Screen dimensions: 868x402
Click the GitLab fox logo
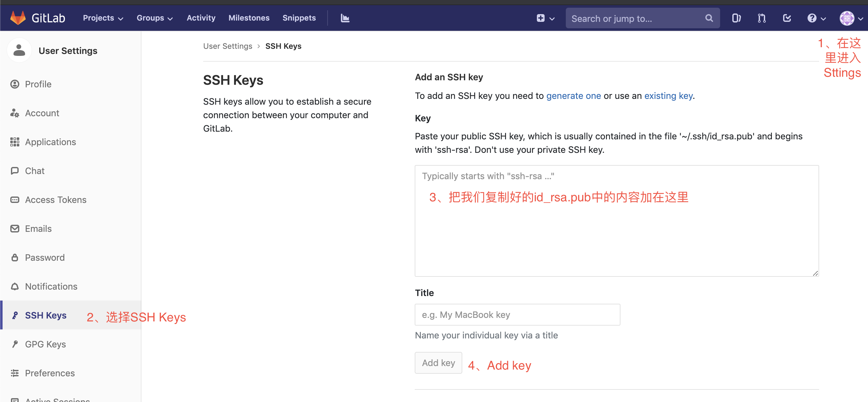18,18
